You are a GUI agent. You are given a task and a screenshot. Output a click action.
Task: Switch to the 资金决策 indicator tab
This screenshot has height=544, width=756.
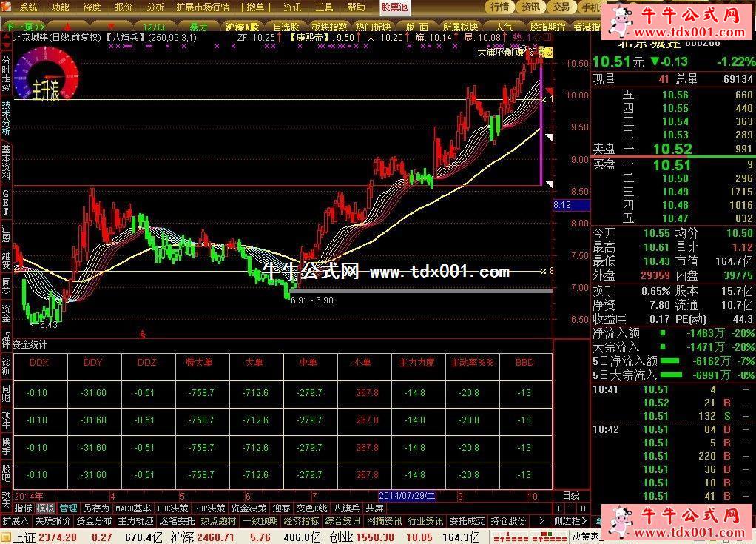(248, 508)
